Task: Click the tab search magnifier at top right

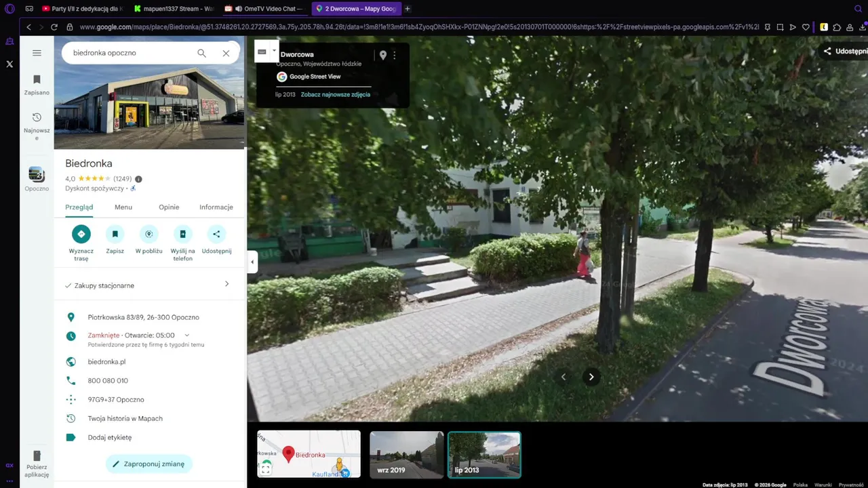Action: click(858, 9)
